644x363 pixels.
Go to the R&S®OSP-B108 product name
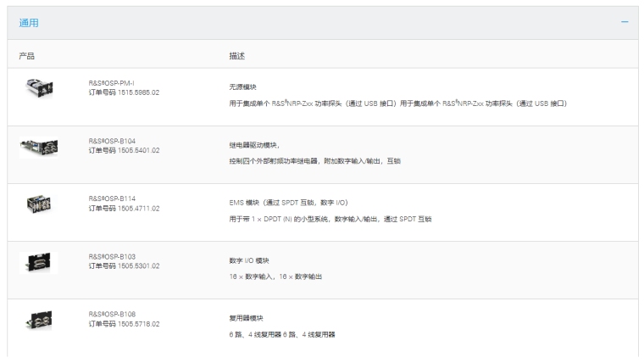(x=112, y=314)
